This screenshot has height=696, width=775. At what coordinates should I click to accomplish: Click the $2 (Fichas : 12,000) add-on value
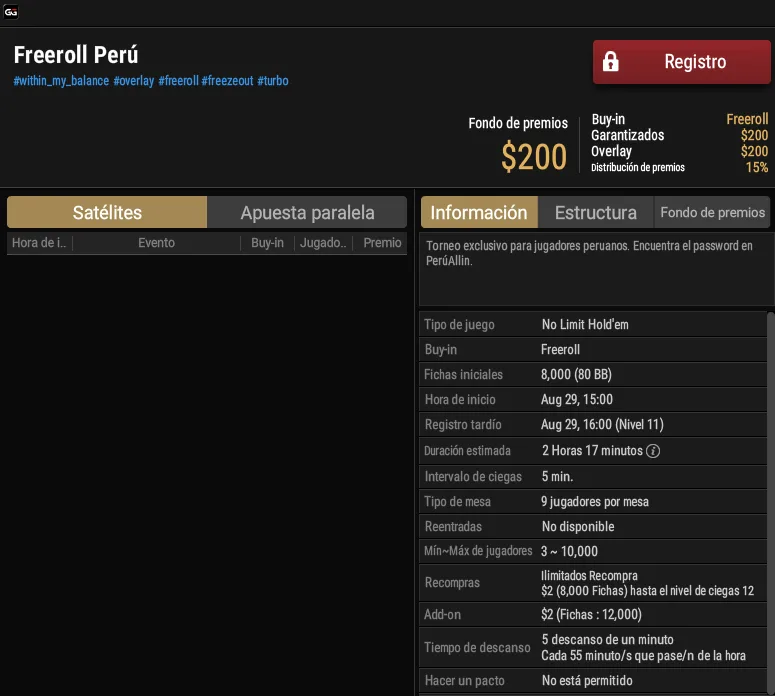(x=591, y=614)
